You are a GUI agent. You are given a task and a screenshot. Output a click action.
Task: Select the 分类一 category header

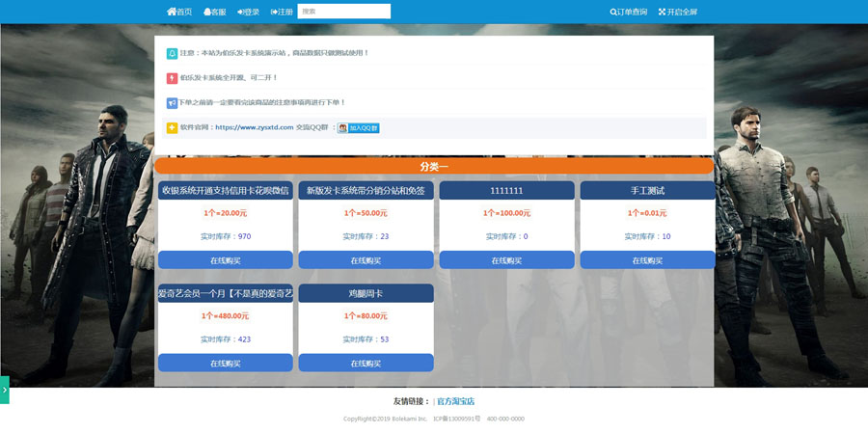click(434, 166)
